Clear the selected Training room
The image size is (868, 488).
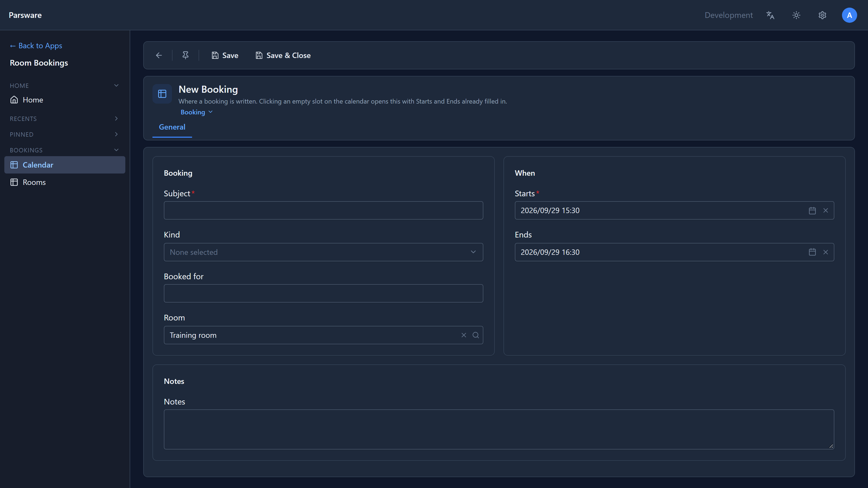[x=464, y=335]
